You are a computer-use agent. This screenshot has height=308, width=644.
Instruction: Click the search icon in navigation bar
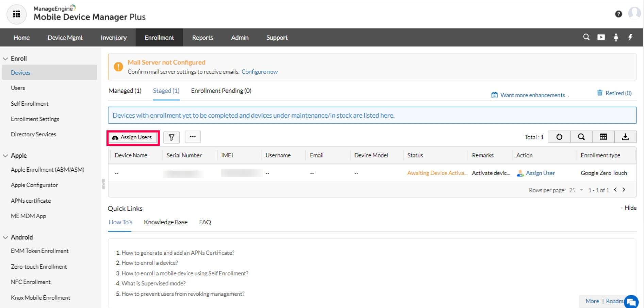click(586, 37)
